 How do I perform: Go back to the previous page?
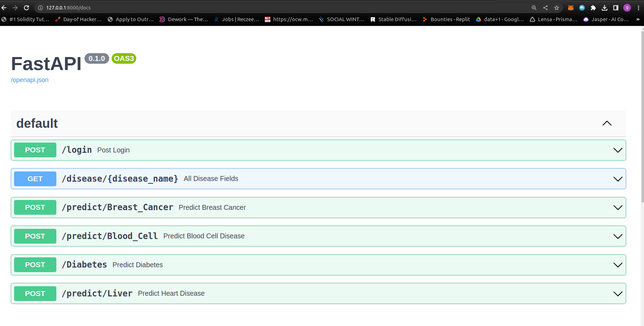coord(4,8)
